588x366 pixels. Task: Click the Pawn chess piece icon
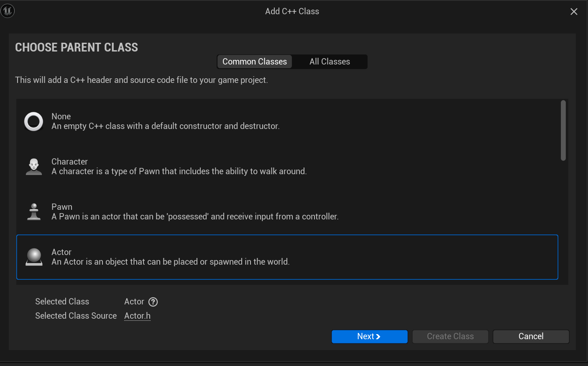(34, 212)
